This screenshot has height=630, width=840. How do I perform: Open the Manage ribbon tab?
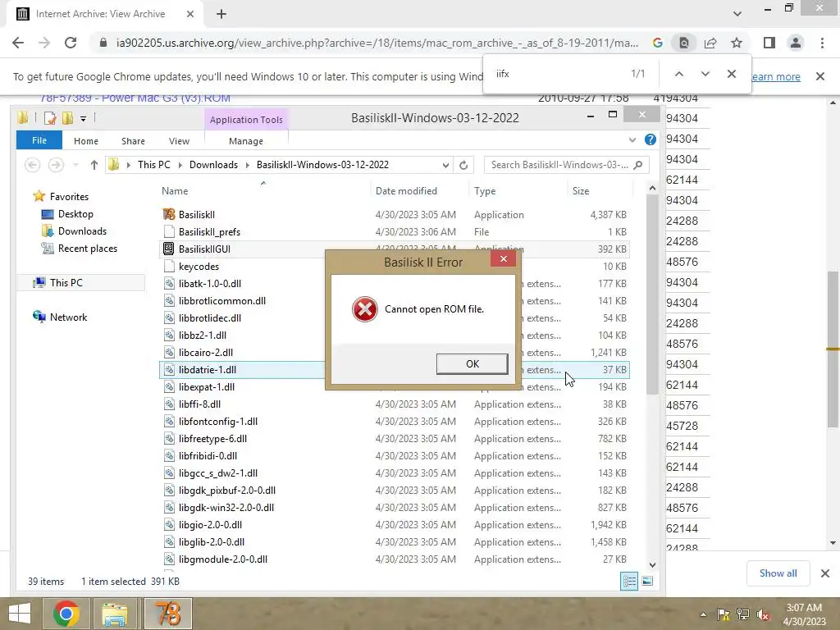tap(246, 141)
